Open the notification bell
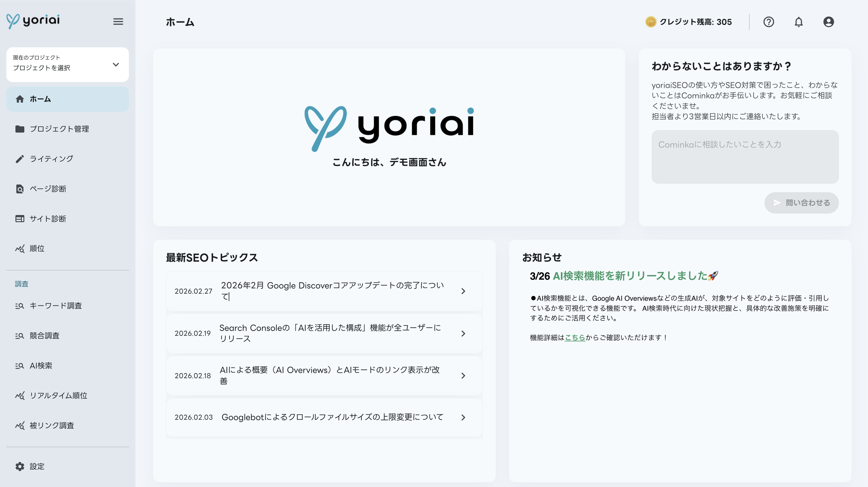868x487 pixels. click(799, 22)
